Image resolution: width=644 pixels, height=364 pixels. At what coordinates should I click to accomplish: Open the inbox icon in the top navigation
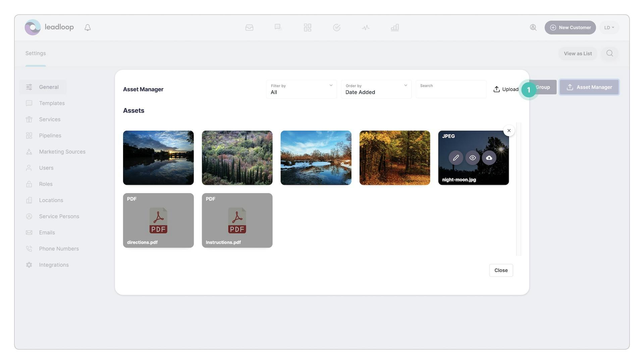pyautogui.click(x=249, y=28)
